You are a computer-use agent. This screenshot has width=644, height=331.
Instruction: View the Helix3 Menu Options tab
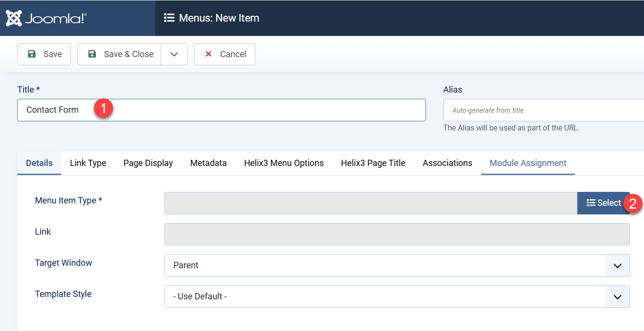283,163
